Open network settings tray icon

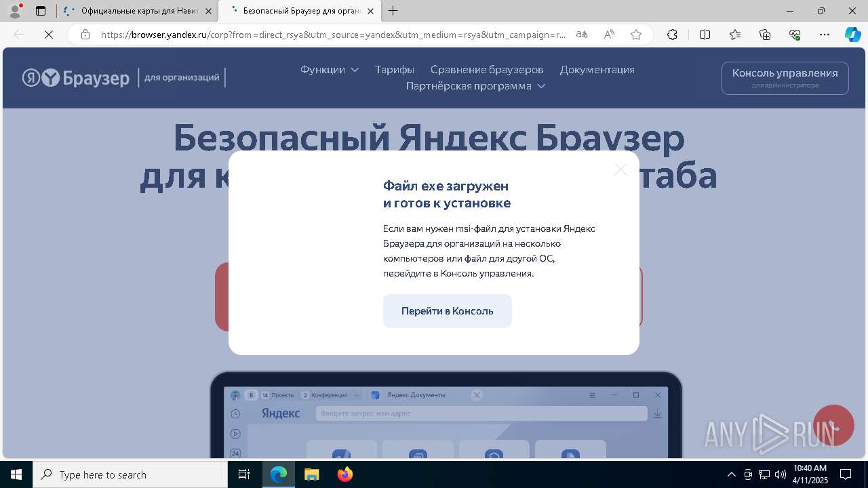[x=764, y=474]
